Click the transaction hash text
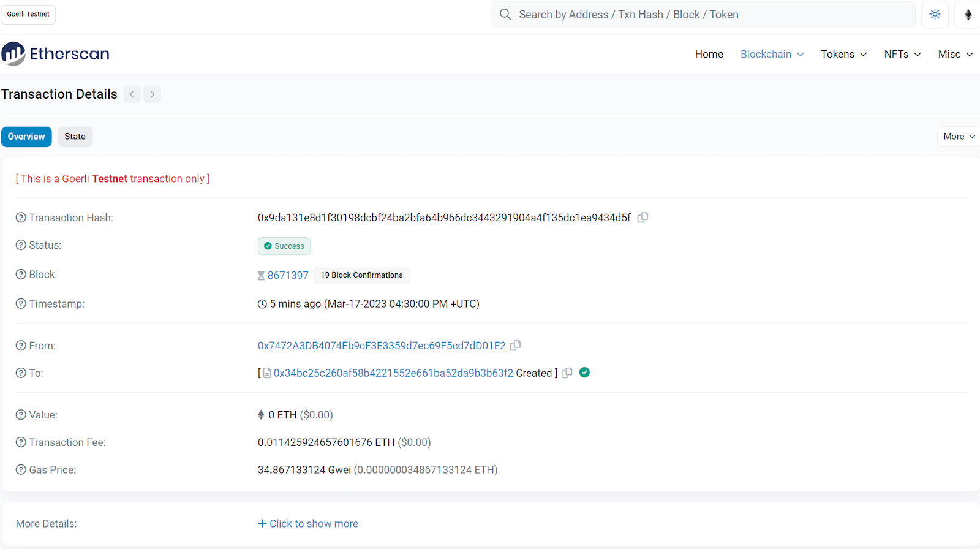This screenshot has width=980, height=549. point(444,218)
